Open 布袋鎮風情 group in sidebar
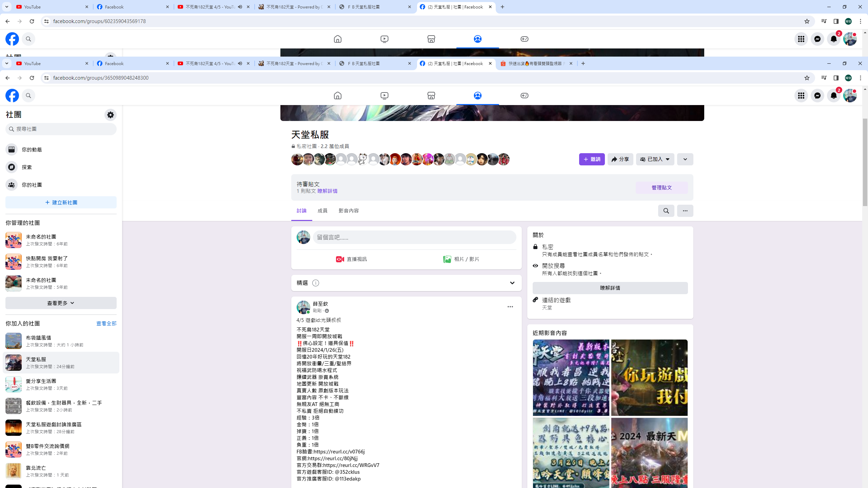The width and height of the screenshot is (868, 488). [61, 341]
